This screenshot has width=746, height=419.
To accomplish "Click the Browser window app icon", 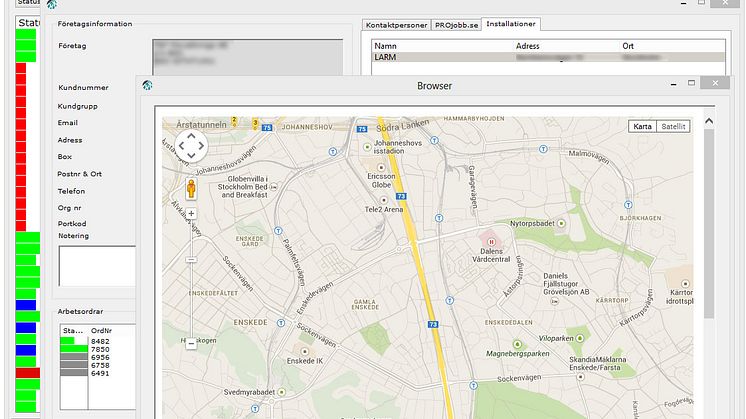I will click(147, 85).
